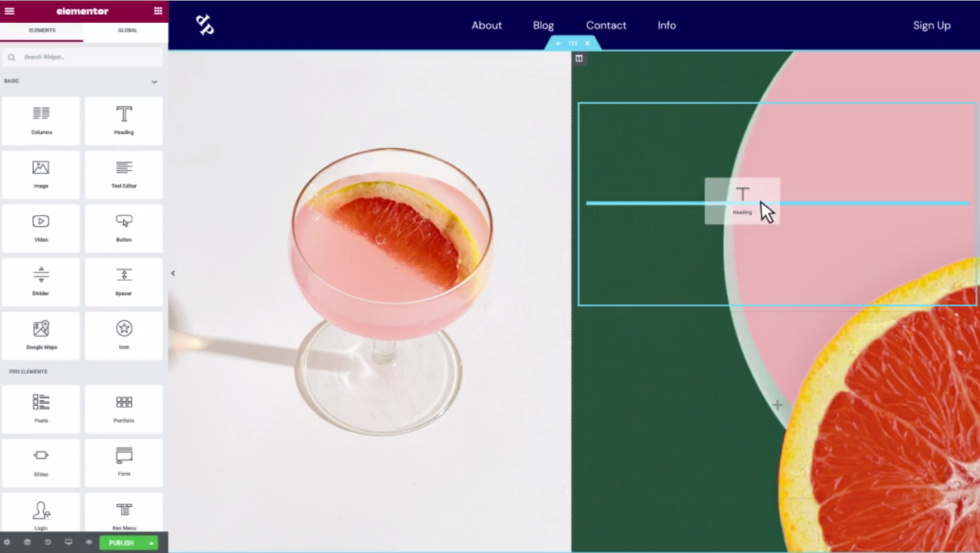Select the Form widget
The height and width of the screenshot is (553, 980).
point(124,463)
